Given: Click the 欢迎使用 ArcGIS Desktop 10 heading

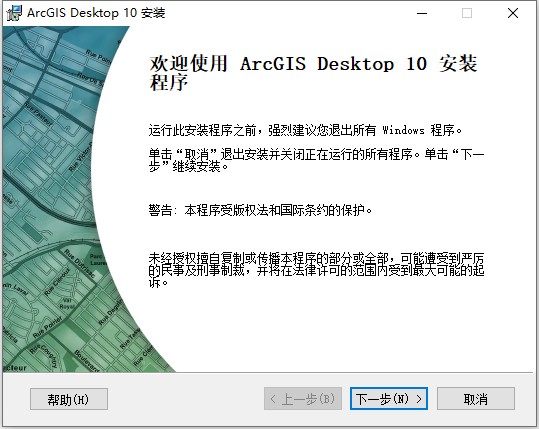Looking at the screenshot, I should pos(314,73).
